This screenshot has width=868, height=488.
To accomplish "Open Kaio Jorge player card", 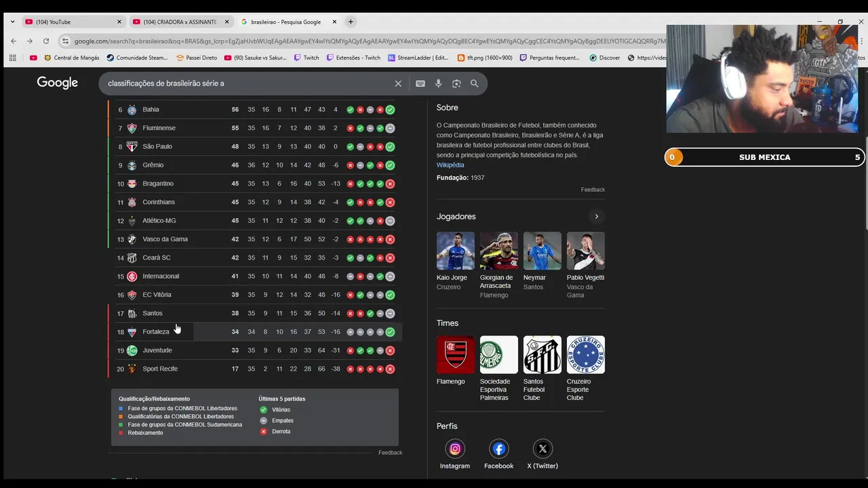I will (455, 262).
